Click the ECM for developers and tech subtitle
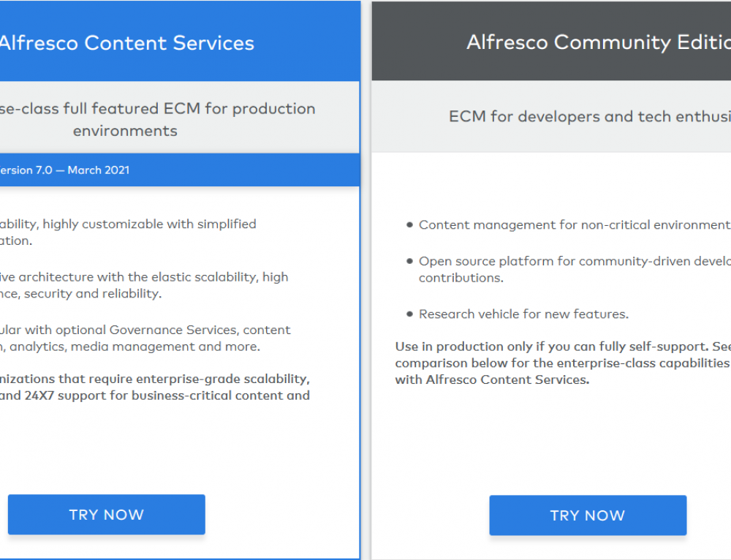Image resolution: width=731 pixels, height=560 pixels. tap(589, 116)
